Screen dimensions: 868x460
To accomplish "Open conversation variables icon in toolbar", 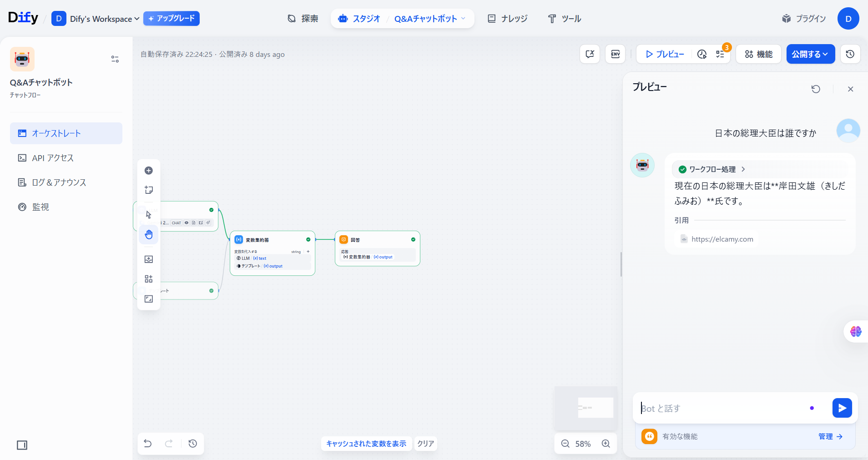I will [590, 54].
